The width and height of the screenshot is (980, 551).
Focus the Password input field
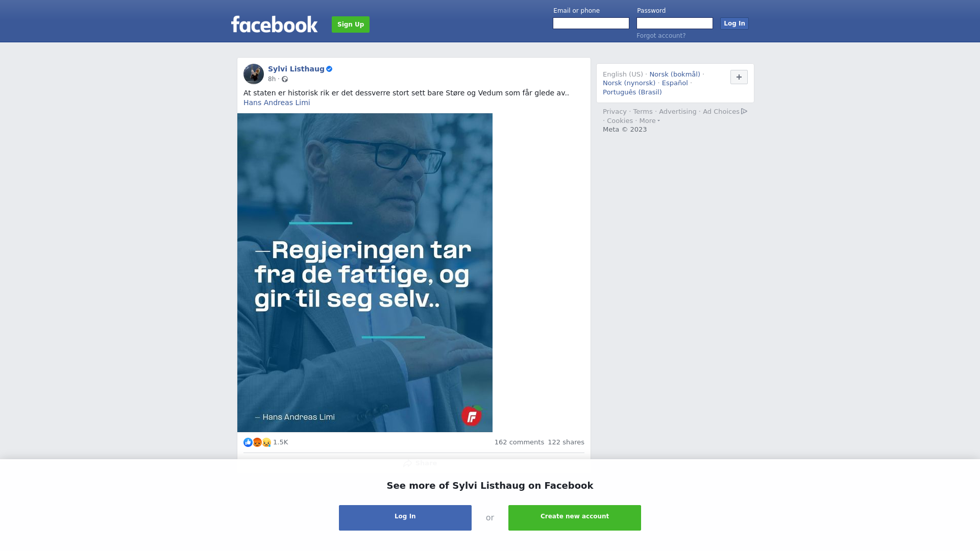pos(675,23)
